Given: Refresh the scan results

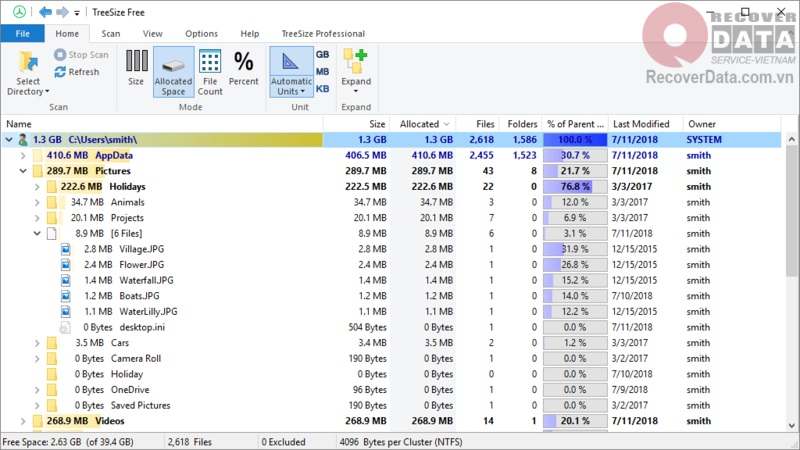Looking at the screenshot, I should tap(77, 72).
